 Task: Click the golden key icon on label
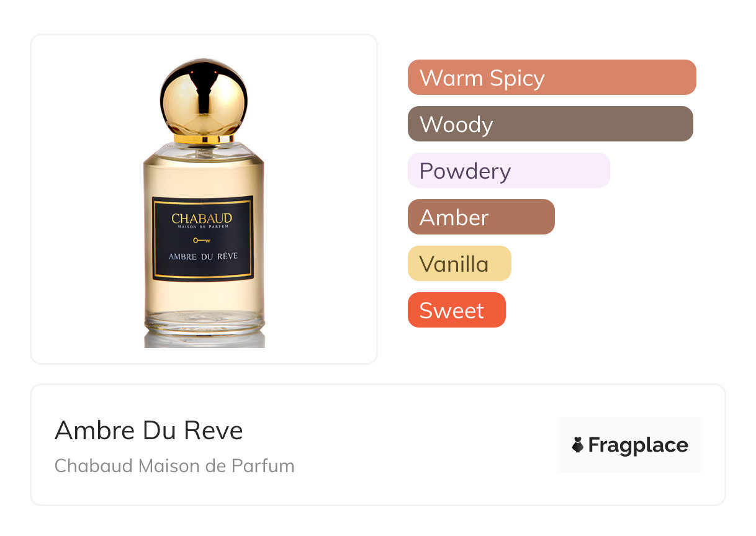pyautogui.click(x=202, y=240)
